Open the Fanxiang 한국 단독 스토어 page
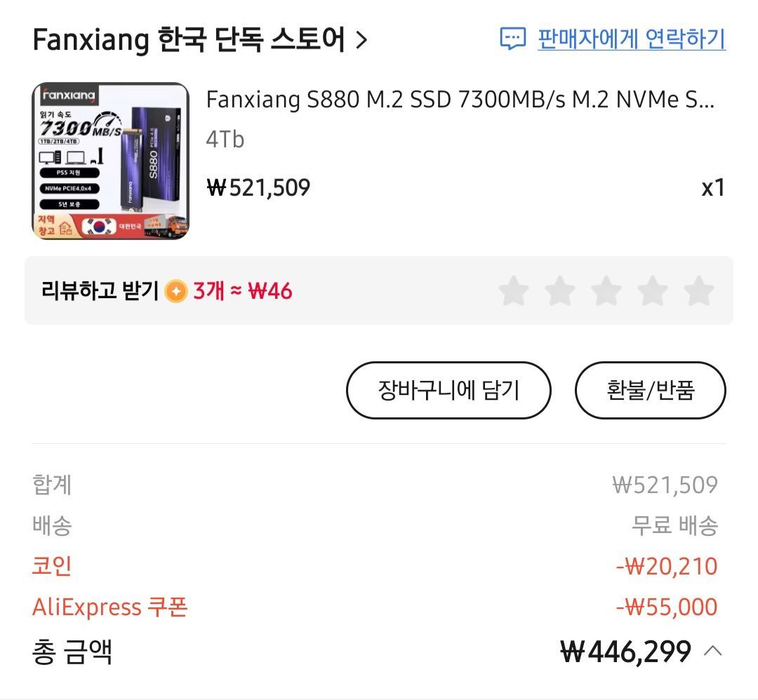This screenshot has height=700, width=758. coord(189,41)
